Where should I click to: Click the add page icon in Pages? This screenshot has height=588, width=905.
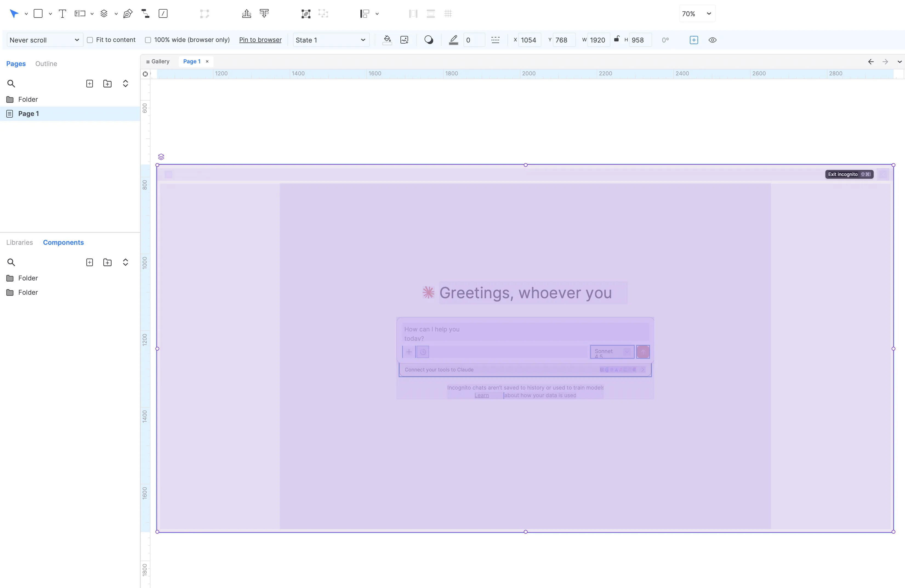[x=89, y=84]
